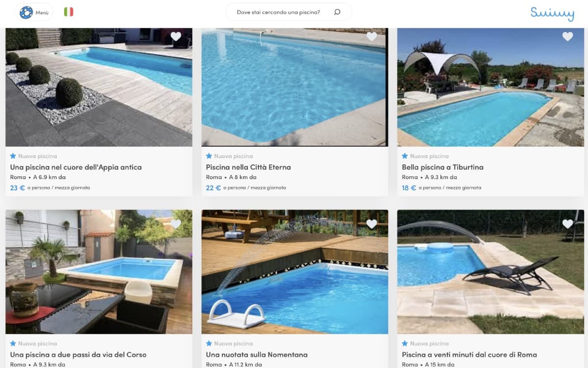
Task: Tap heart on the via del Corso pool photo
Action: [176, 224]
